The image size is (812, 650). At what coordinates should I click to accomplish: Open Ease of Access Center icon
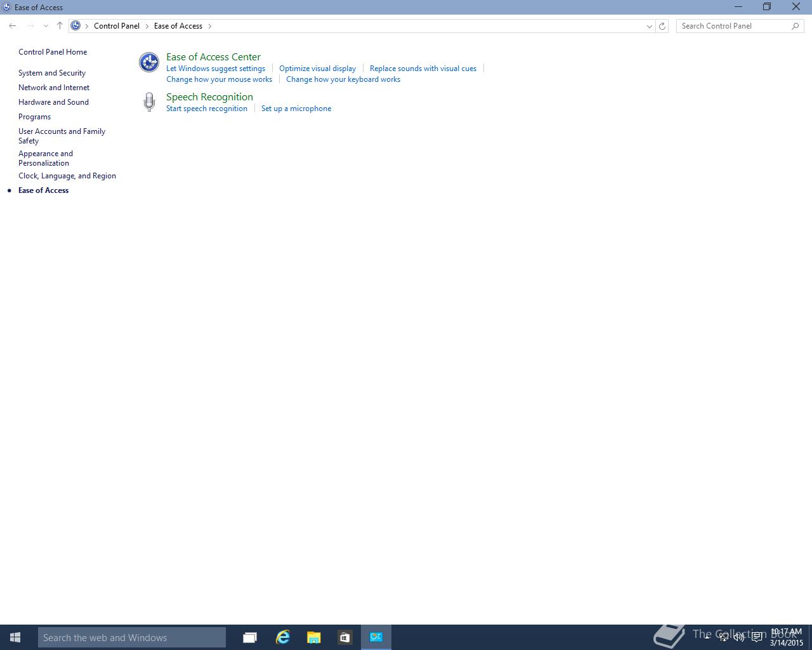click(x=149, y=62)
